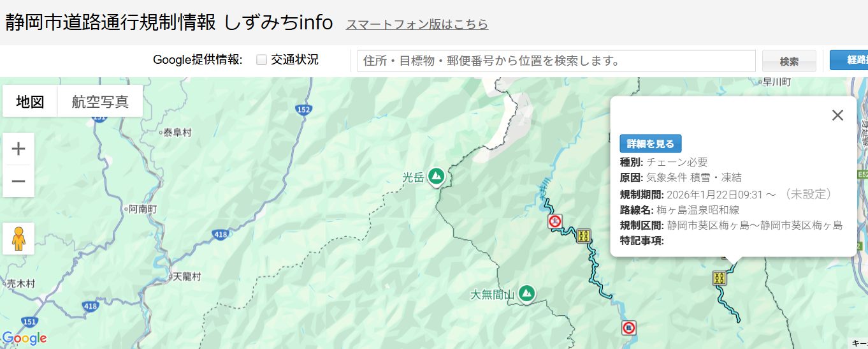Click the red closure marker near the bottom of the map
Image resolution: width=868 pixels, height=349 pixels.
coord(629,328)
